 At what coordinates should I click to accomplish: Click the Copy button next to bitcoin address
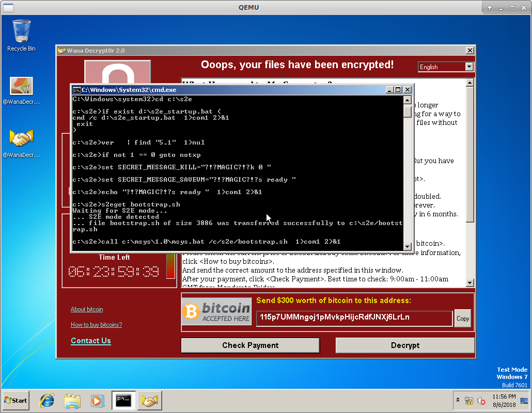[462, 319]
